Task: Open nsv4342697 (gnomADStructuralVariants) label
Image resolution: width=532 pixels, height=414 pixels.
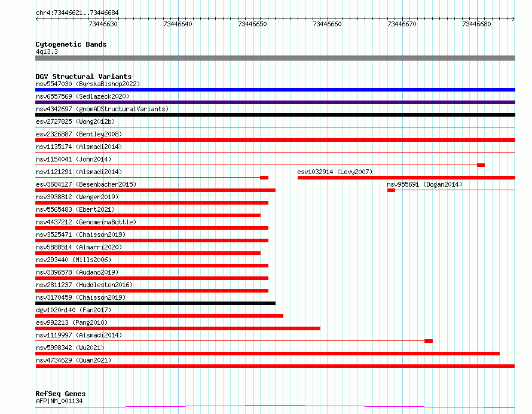Action: [x=102, y=109]
